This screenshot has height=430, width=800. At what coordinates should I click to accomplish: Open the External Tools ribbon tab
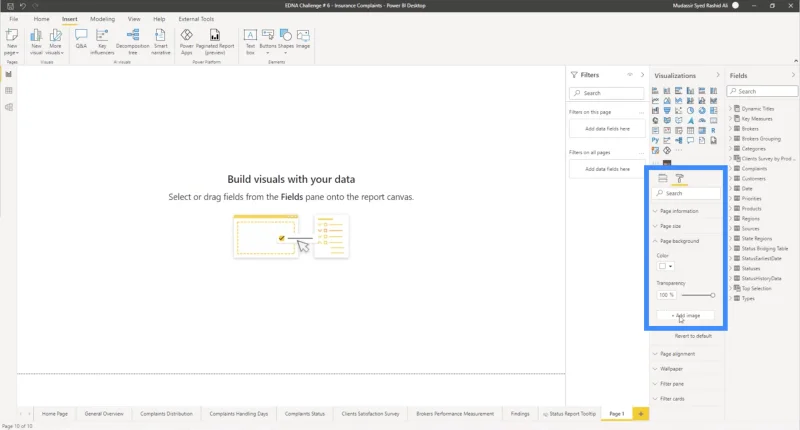196,19
